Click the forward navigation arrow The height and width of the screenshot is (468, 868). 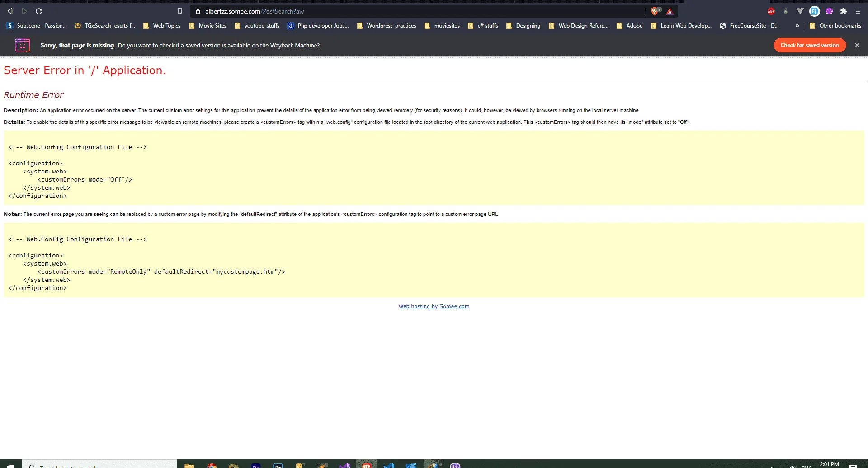coord(24,11)
